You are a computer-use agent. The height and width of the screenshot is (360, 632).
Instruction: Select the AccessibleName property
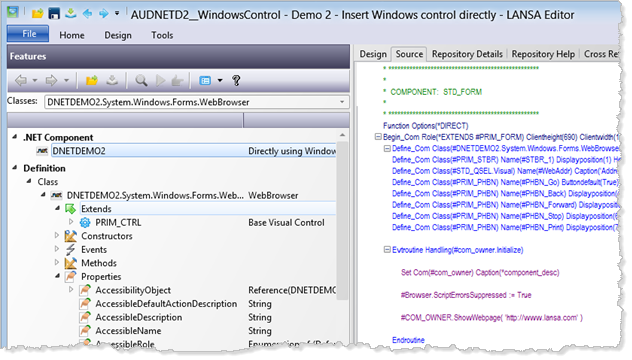click(128, 331)
